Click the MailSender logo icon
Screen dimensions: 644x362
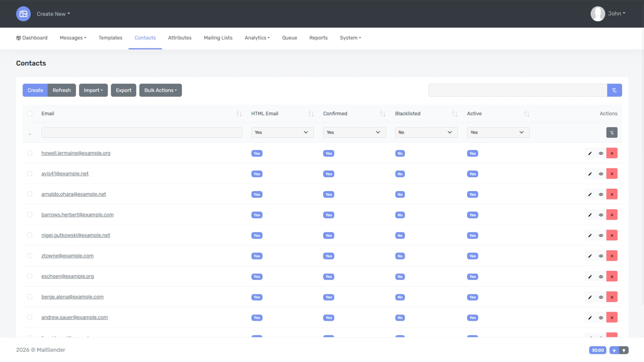point(23,14)
